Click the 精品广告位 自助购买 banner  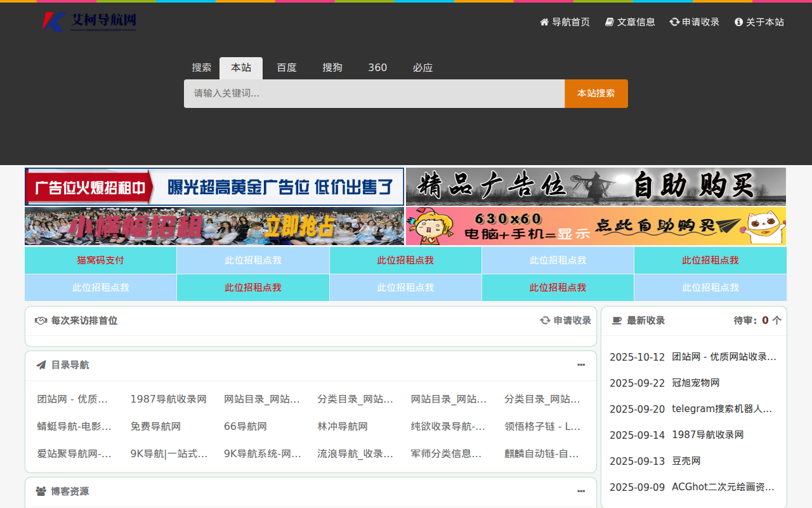coord(596,187)
